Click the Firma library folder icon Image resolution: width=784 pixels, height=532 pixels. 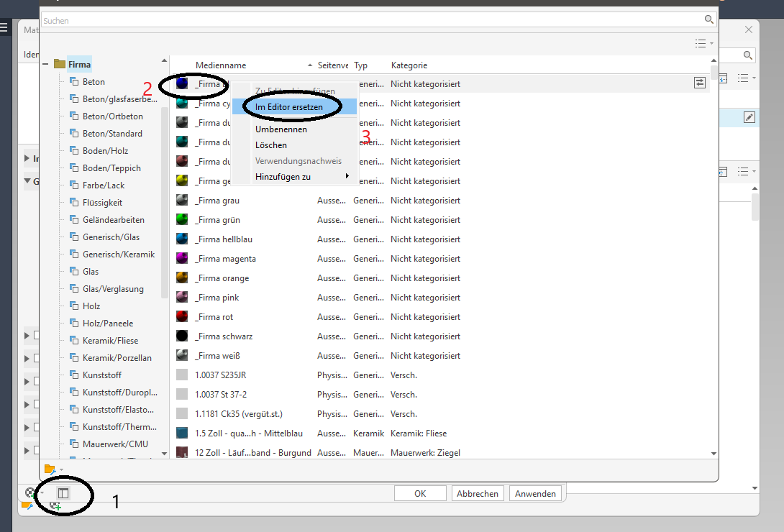tap(60, 64)
